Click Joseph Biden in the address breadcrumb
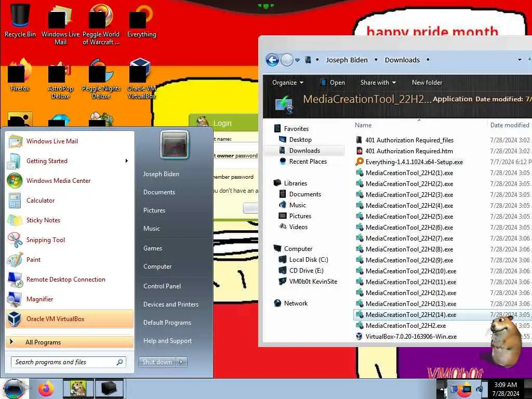Screen dimensions: 532x399 pos(347,60)
